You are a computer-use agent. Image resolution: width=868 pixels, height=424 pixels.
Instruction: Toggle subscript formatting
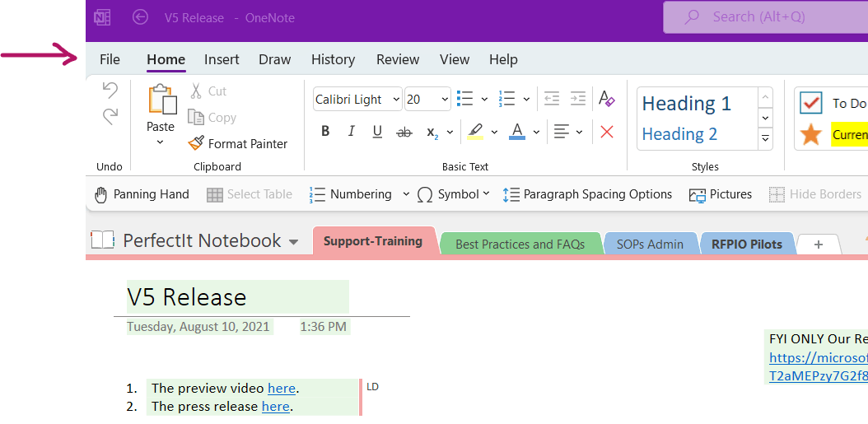click(x=432, y=132)
